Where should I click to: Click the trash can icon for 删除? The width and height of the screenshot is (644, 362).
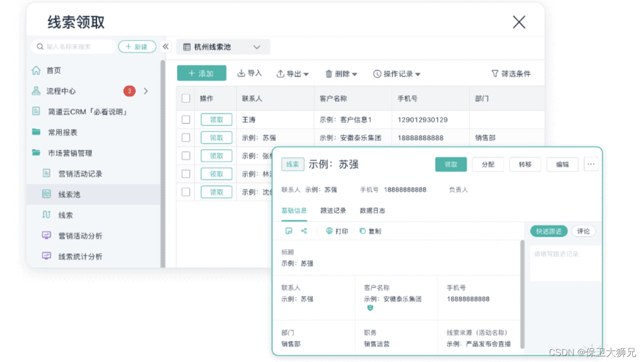pos(329,74)
